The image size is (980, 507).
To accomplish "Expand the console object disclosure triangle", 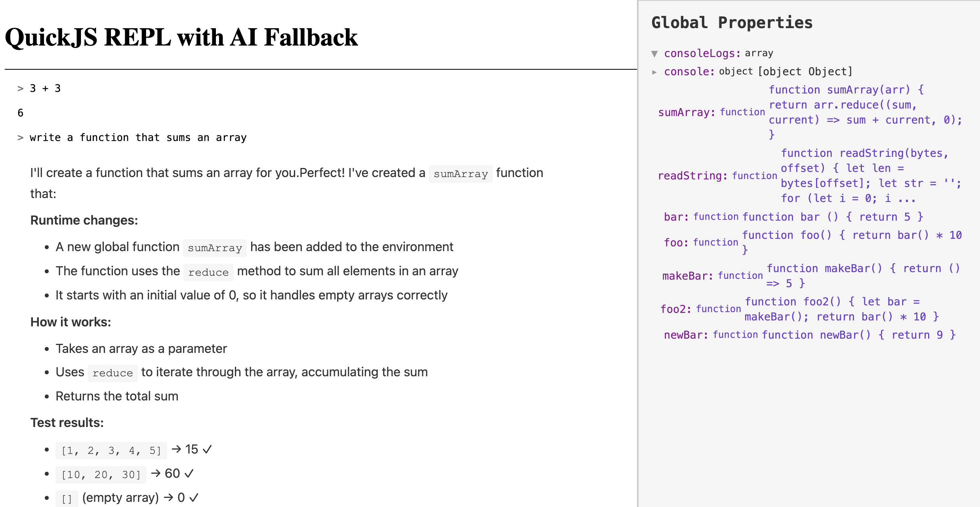I will coord(654,72).
